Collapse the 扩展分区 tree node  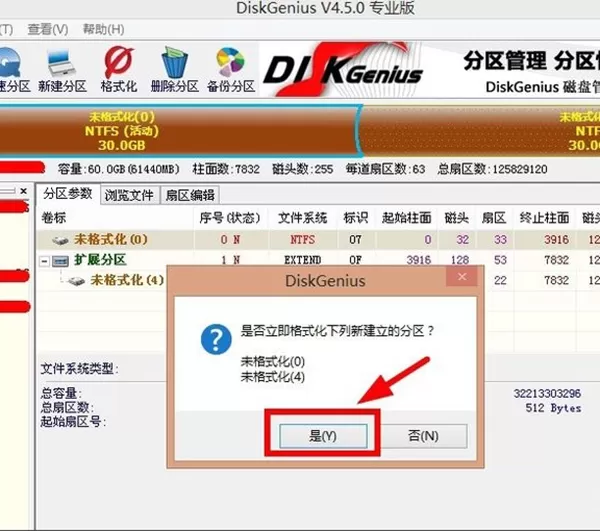44,261
